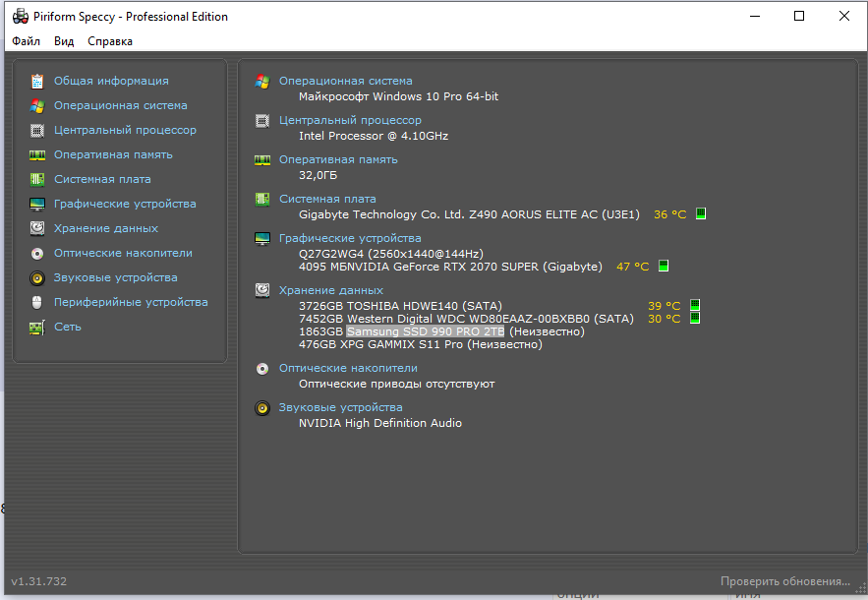This screenshot has width=868, height=600.
Task: Click the highlighted Samsung SSD 990 PRO 2TB text
Action: pos(425,331)
